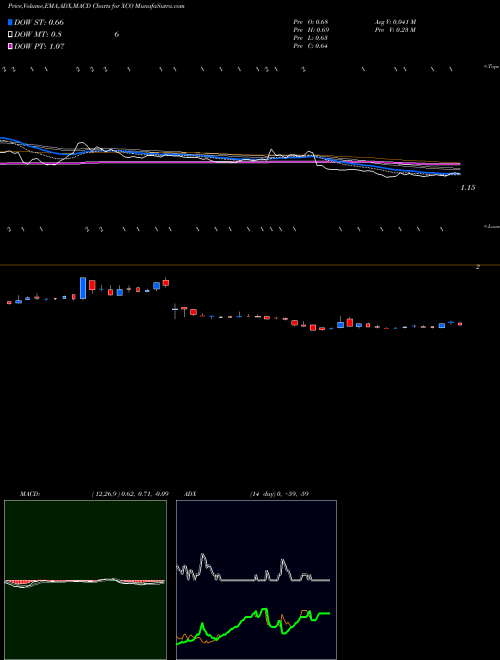Click the '<Tops' row label
Screen dimensions: 500x660
tap(492, 67)
